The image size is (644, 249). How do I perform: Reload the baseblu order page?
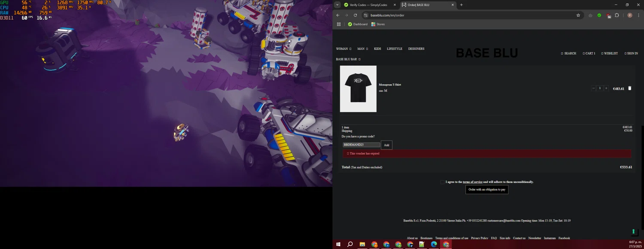pos(355,15)
